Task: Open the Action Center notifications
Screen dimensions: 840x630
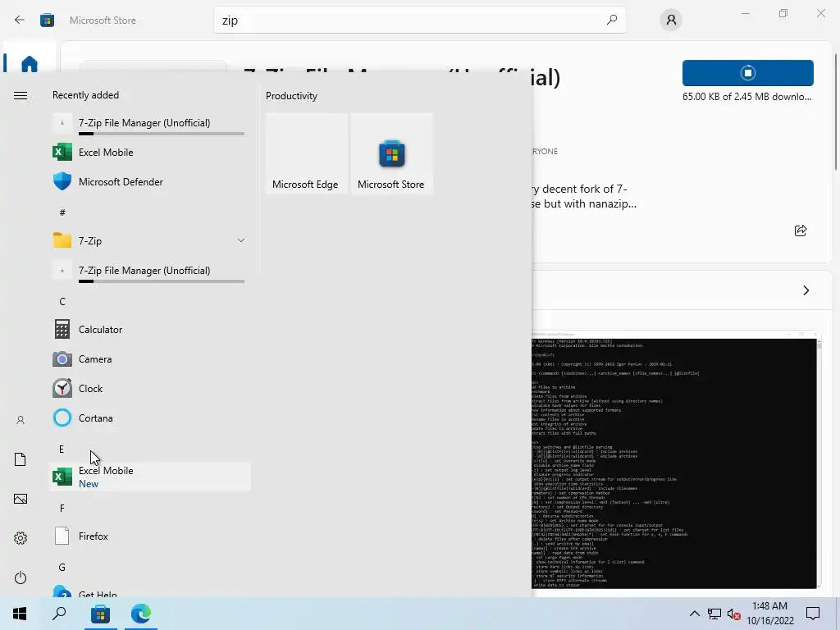Action: tap(813, 614)
